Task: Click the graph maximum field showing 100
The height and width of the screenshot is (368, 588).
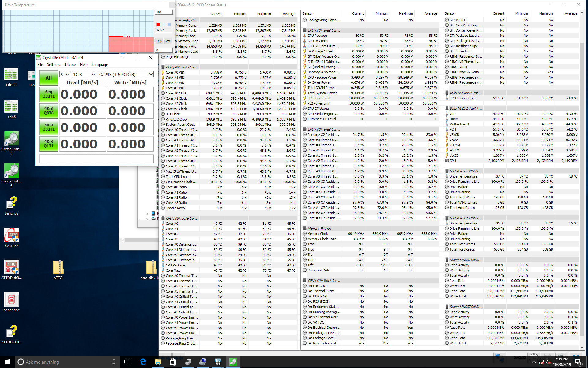Action: 164,12
